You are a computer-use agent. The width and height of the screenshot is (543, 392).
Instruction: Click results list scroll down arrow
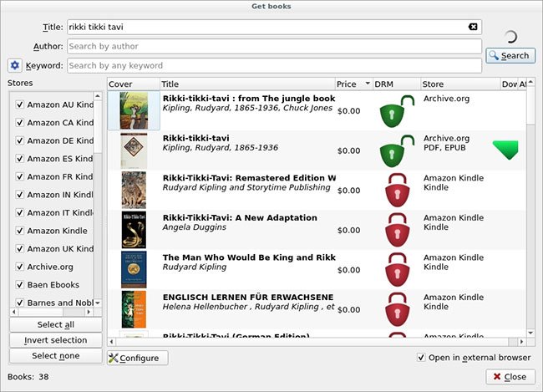[x=530, y=333]
